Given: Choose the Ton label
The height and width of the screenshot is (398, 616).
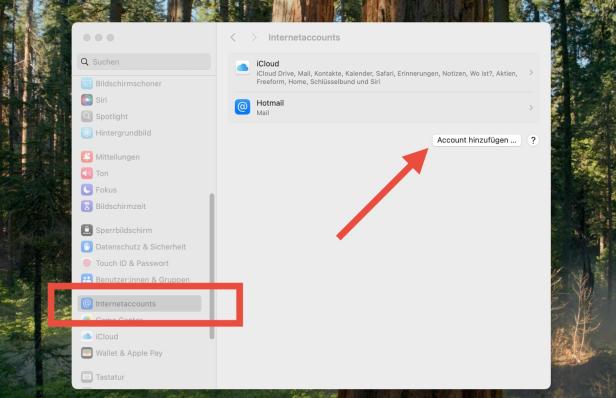Looking at the screenshot, I should click(x=102, y=173).
